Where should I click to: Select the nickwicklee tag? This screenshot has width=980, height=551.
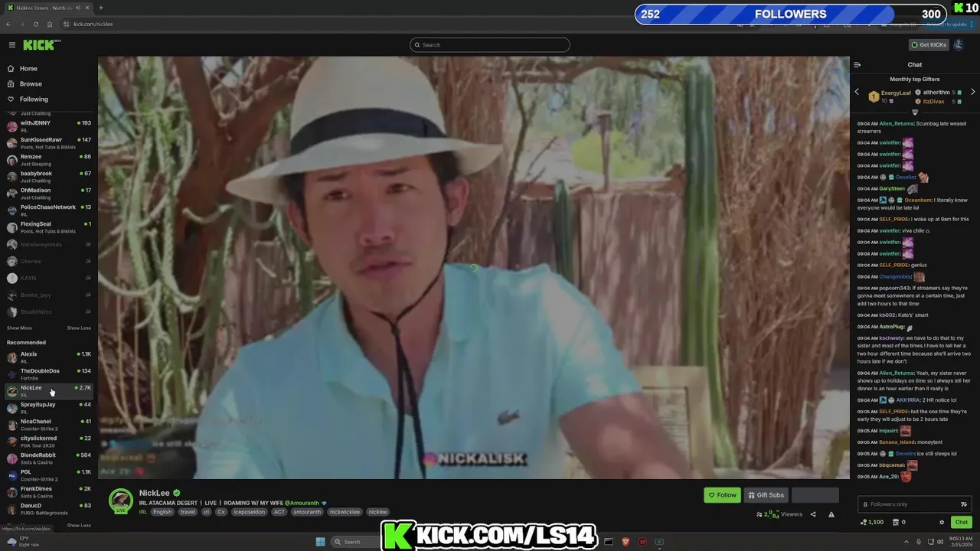tap(345, 512)
